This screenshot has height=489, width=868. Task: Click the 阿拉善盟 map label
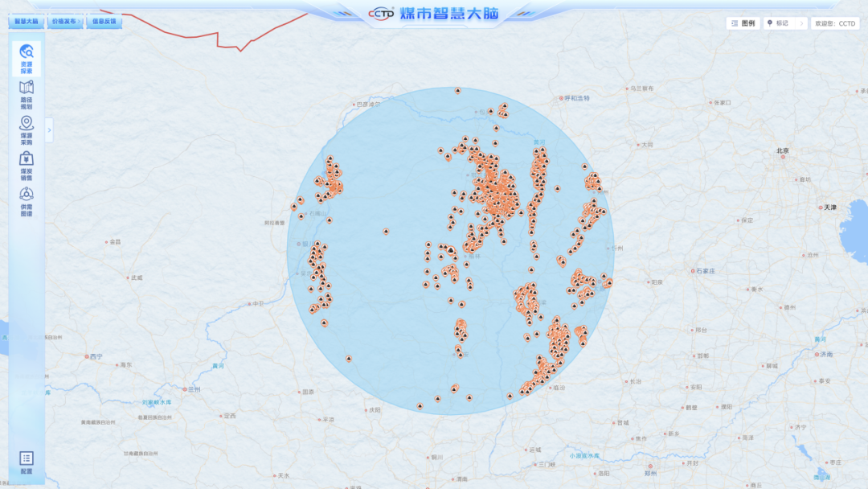coord(275,223)
